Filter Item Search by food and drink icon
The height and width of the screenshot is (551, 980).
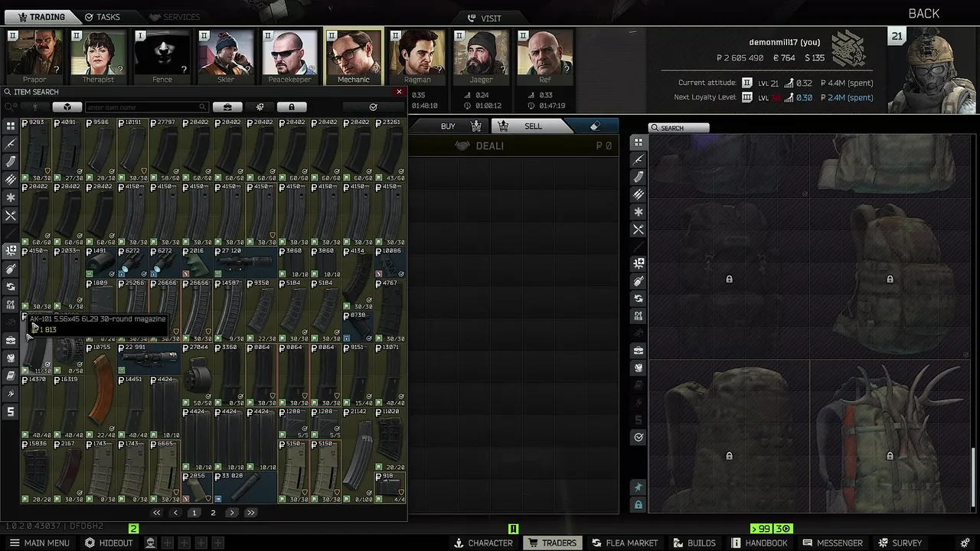point(11,216)
